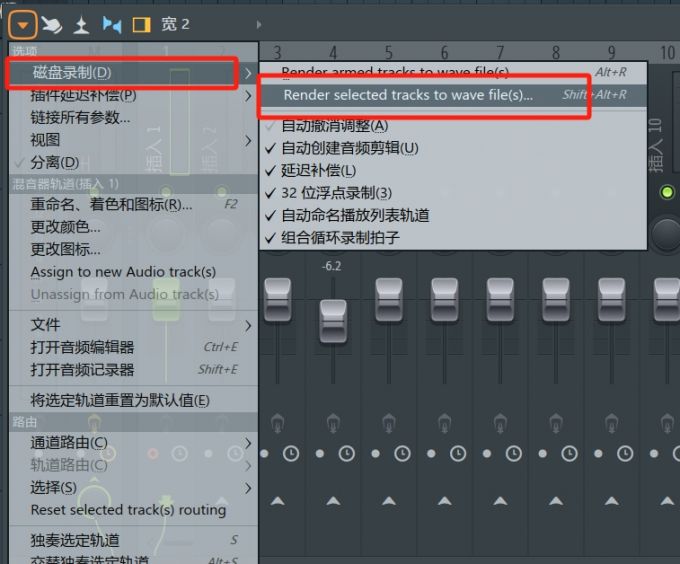
Task: Toggle 自动创建音频剪辑(U) option
Action: click(x=453, y=148)
